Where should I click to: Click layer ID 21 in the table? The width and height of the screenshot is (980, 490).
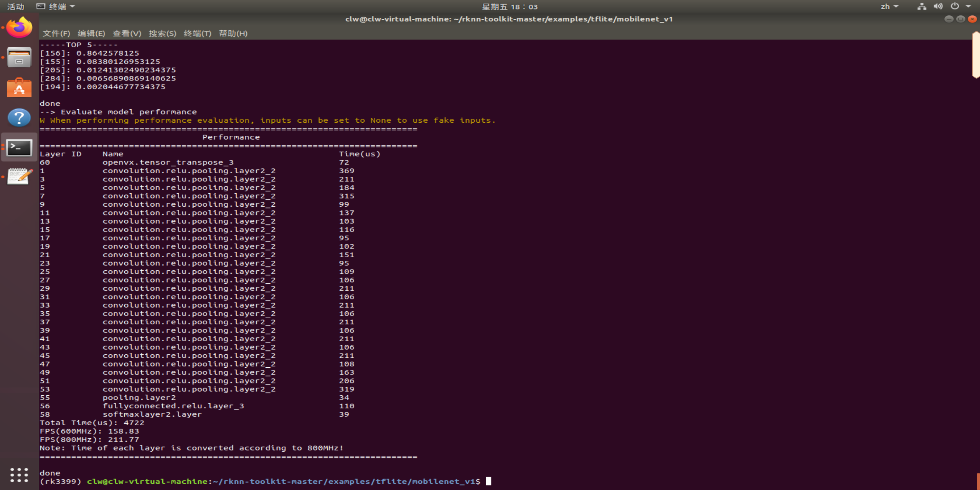tap(45, 255)
